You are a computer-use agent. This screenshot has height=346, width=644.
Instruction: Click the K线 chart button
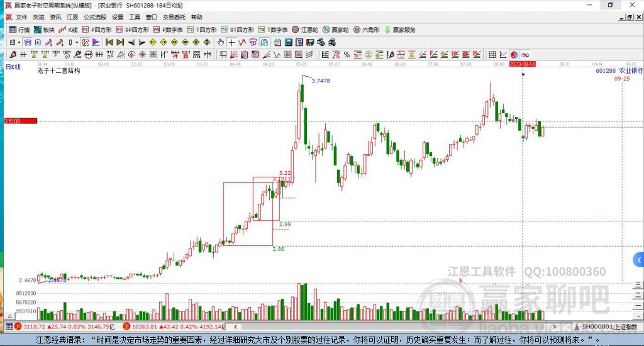pyautogui.click(x=68, y=30)
